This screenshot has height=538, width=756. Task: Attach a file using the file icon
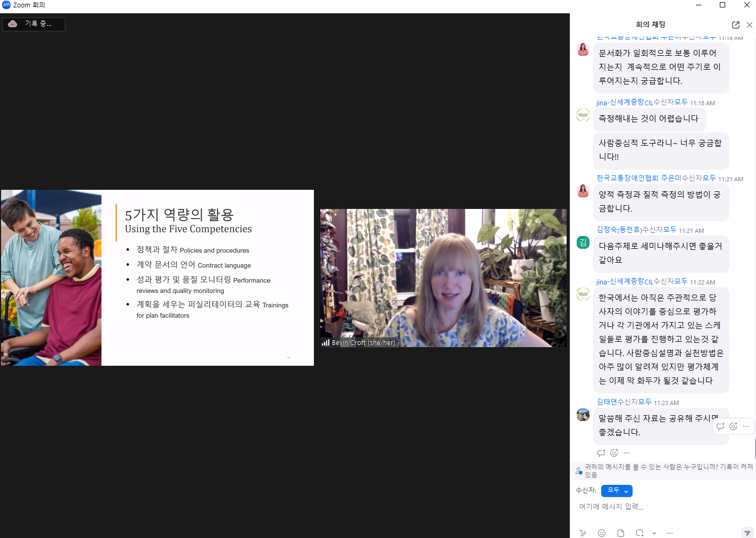pyautogui.click(x=621, y=533)
